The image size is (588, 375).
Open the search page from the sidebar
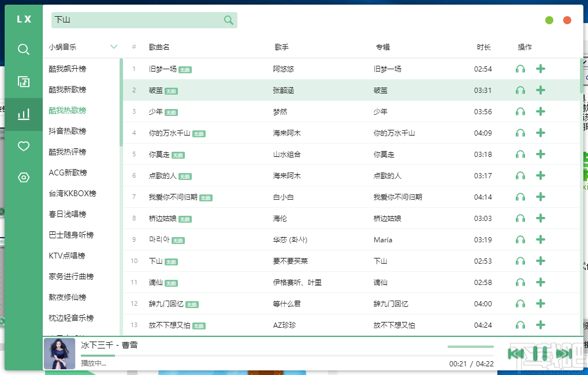point(23,50)
